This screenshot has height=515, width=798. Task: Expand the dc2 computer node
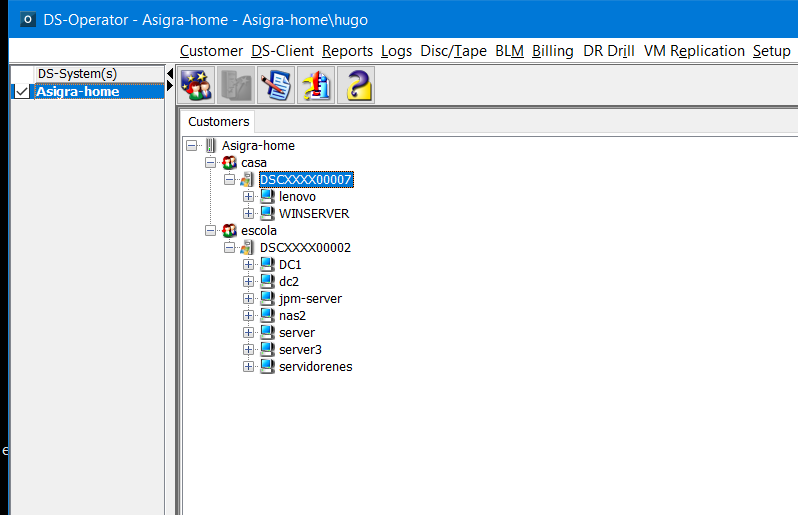tap(248, 281)
